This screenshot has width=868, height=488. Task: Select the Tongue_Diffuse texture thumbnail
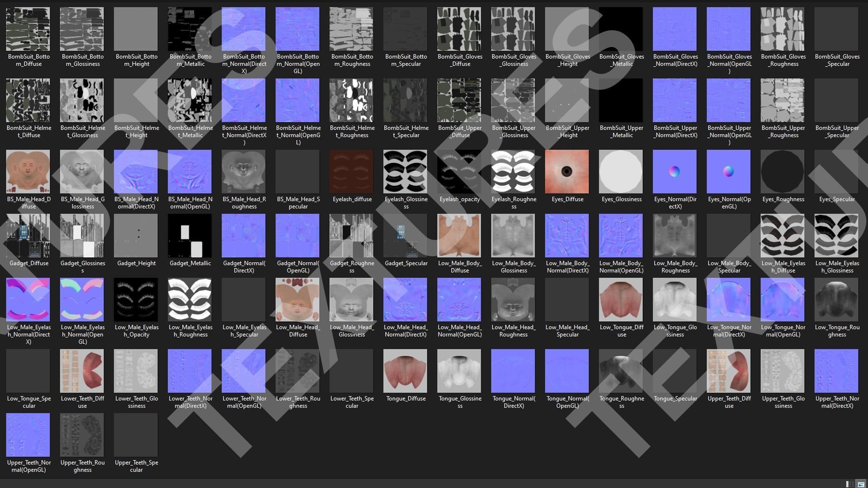(x=405, y=371)
